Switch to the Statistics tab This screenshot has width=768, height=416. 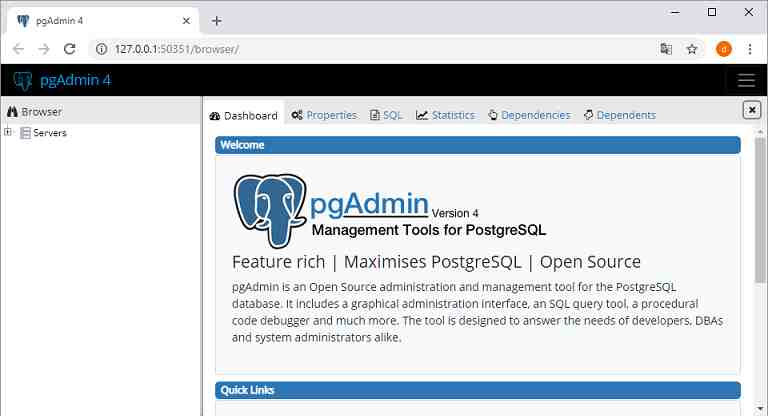445,115
